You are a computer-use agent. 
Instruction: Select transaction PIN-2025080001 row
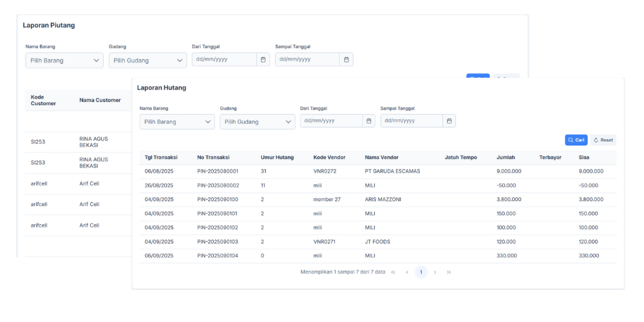click(x=218, y=171)
